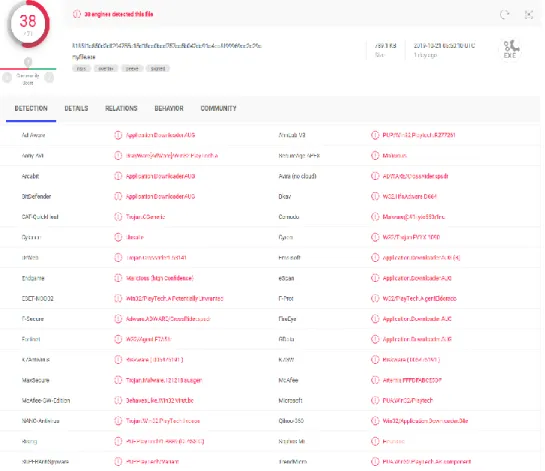Click the third file tag chip
Image resolution: width=545 pixels, height=471 pixels.
tap(132, 68)
